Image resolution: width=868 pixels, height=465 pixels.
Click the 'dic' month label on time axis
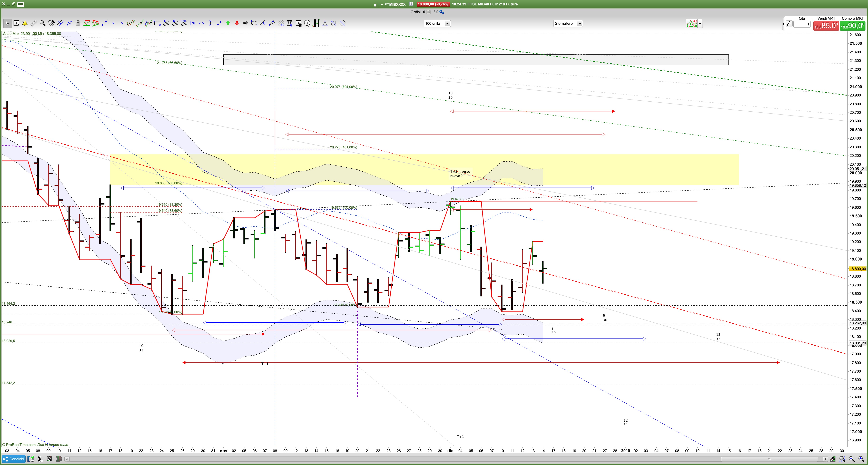click(x=450, y=451)
